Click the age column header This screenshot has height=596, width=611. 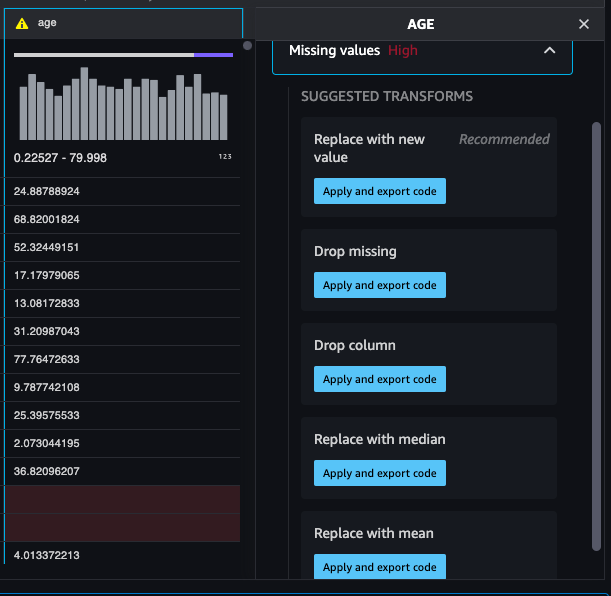pos(124,23)
